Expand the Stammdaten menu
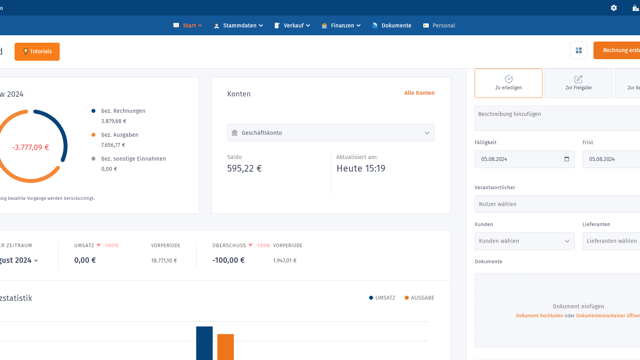The width and height of the screenshot is (640, 360). (238, 25)
